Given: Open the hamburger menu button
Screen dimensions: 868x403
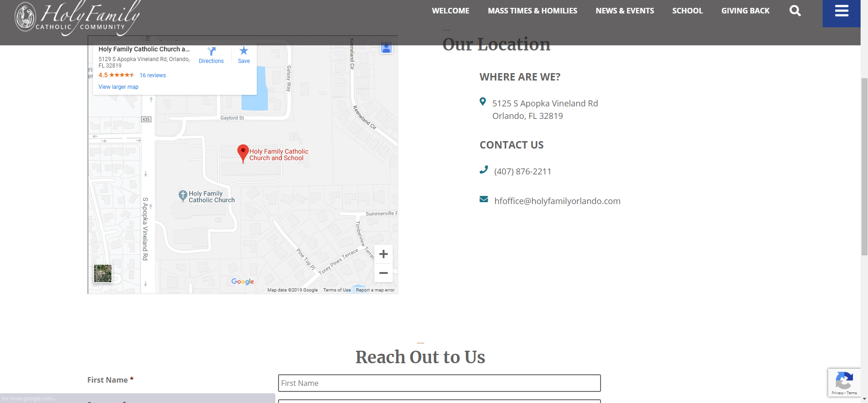Looking at the screenshot, I should (841, 12).
